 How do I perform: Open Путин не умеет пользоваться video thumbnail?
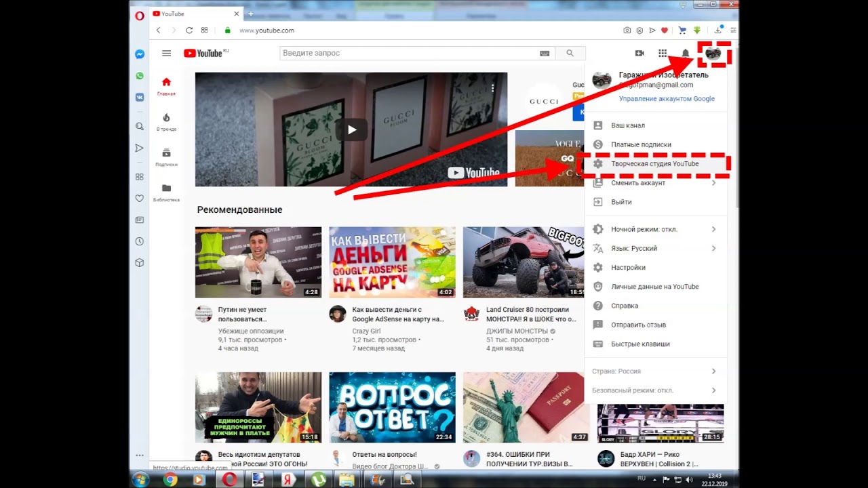(x=258, y=262)
